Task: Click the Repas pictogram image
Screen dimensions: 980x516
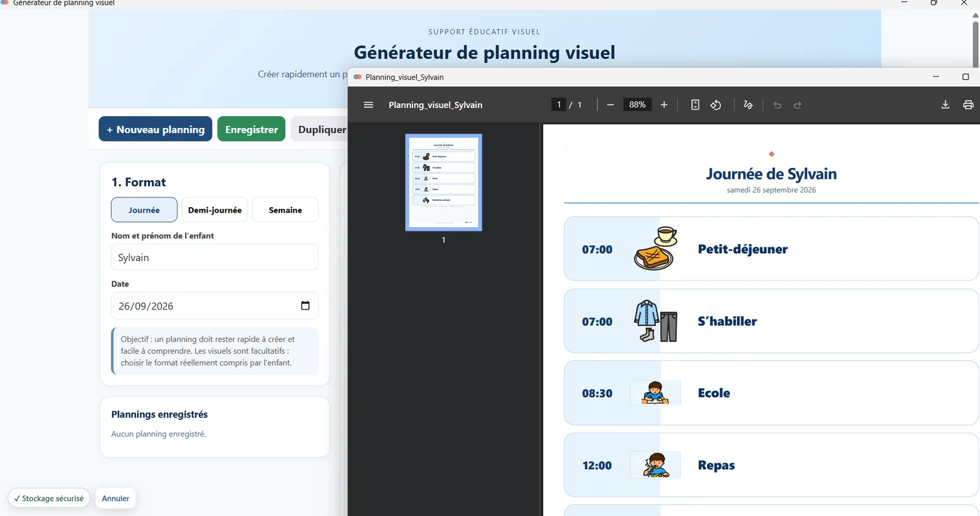Action: pyautogui.click(x=655, y=465)
